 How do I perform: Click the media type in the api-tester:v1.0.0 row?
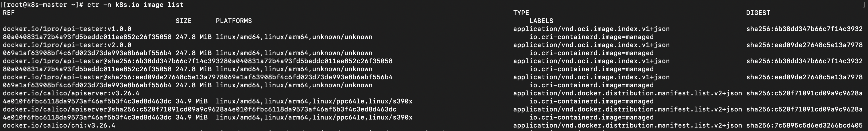point(591,29)
